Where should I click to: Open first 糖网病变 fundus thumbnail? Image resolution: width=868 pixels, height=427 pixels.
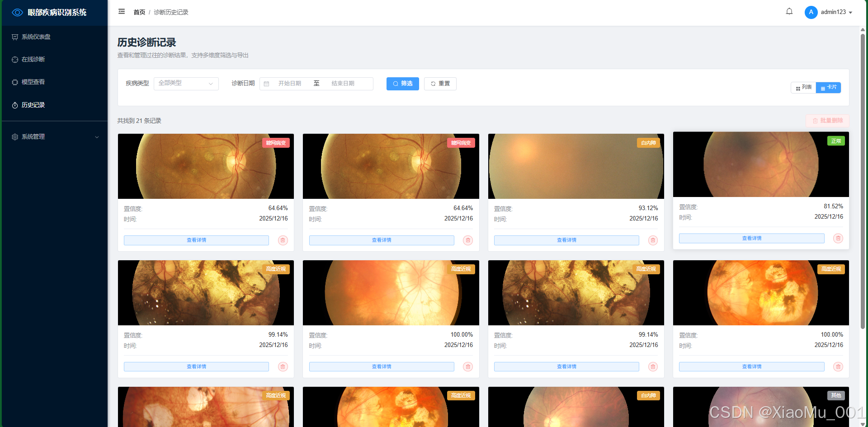coord(206,166)
